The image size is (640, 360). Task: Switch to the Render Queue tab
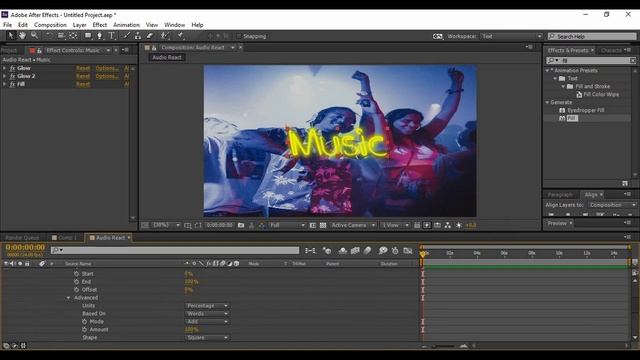[22, 238]
